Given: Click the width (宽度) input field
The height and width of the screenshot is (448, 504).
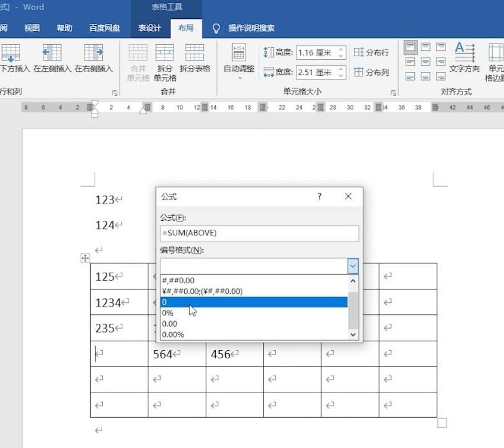Looking at the screenshot, I should [x=316, y=73].
